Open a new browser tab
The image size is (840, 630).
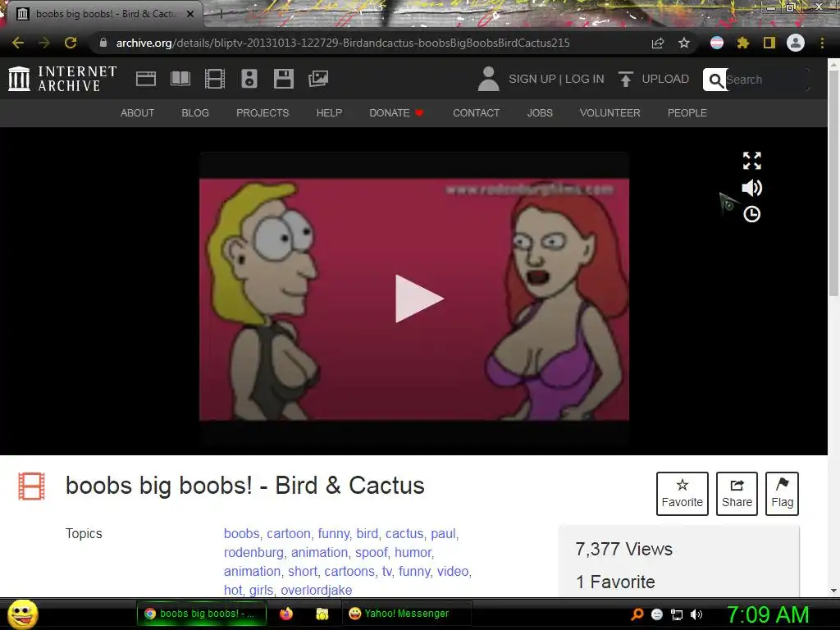(x=221, y=14)
